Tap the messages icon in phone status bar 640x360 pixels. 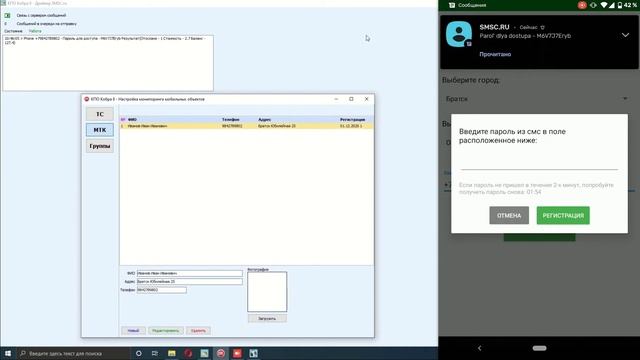[x=451, y=5]
